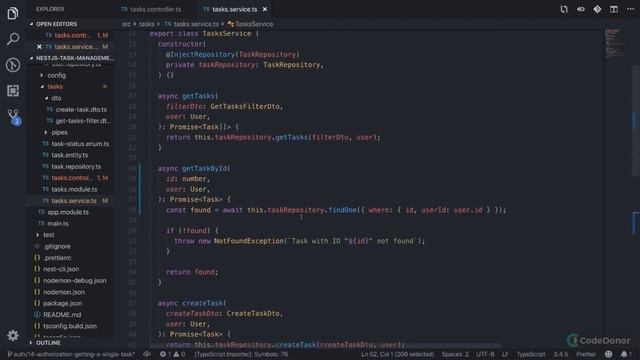Open create-task.dto.ts file

(x=81, y=109)
